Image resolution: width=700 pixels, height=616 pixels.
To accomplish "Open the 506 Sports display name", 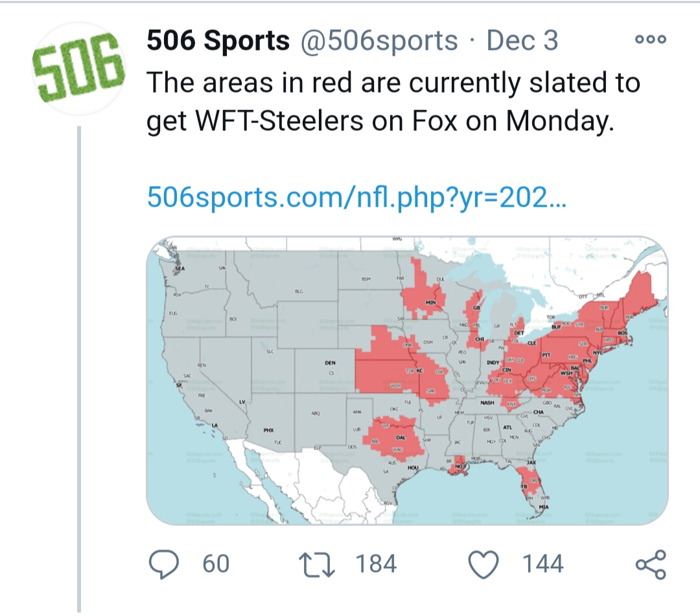I will (218, 40).
